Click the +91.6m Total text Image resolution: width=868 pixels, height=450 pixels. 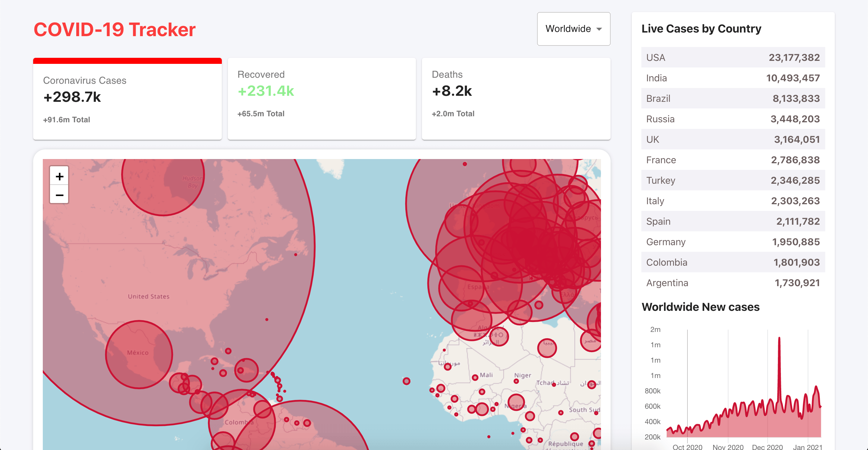click(x=66, y=120)
